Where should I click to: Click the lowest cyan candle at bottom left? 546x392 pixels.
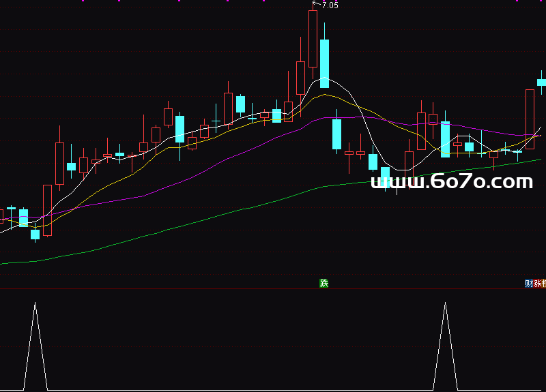[x=35, y=234]
